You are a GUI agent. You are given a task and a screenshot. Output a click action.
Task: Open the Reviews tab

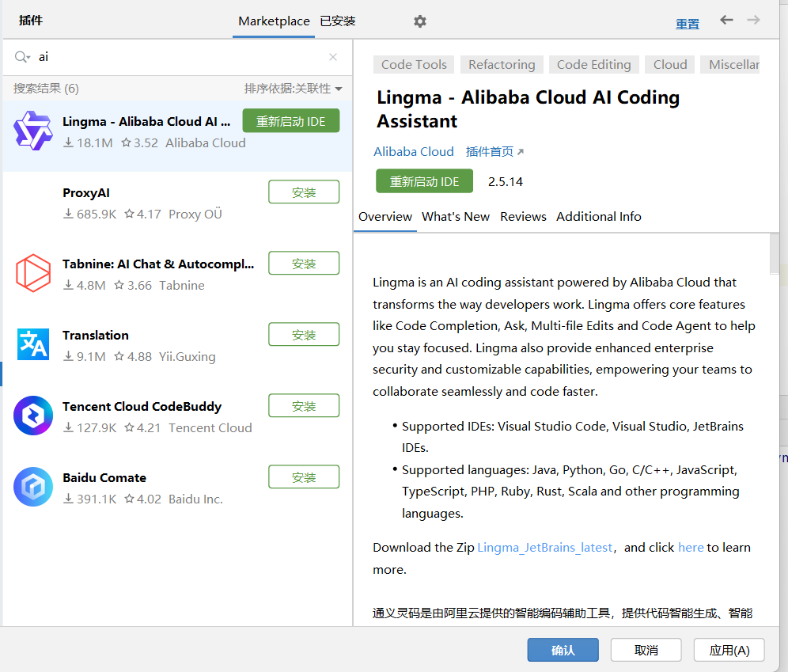click(x=523, y=217)
